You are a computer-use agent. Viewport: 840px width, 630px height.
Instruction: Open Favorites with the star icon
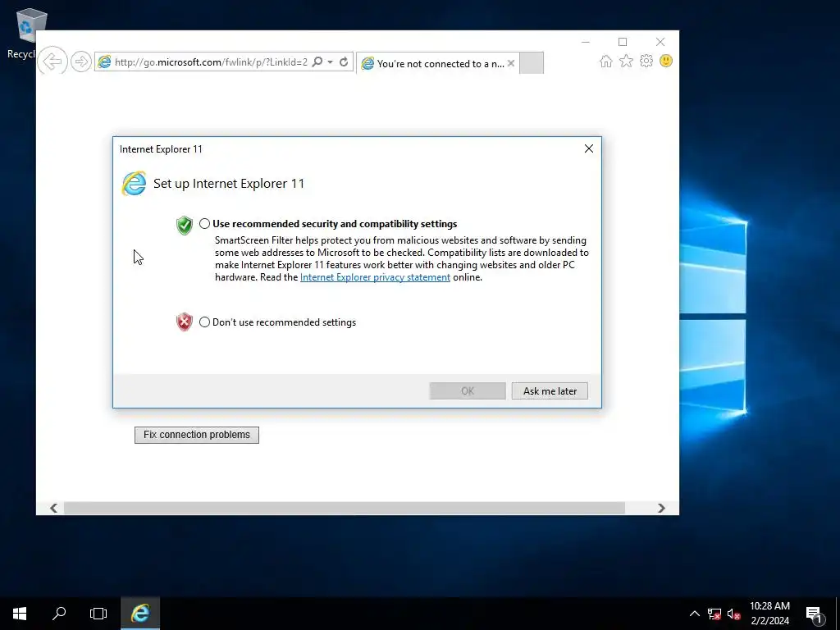coord(626,61)
